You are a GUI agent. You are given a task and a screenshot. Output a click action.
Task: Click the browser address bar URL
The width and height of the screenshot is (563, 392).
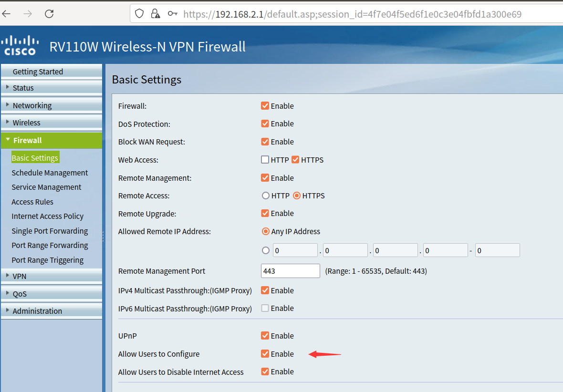click(x=352, y=14)
